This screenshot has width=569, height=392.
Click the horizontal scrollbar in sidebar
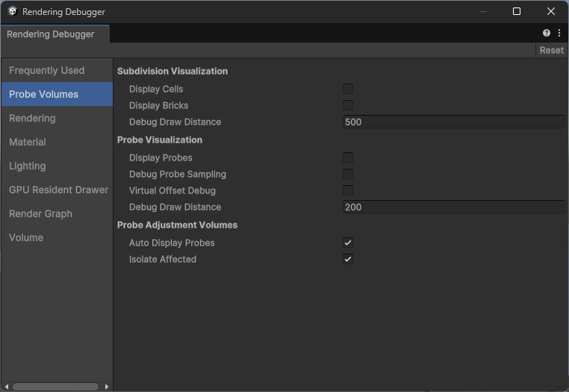click(x=56, y=387)
